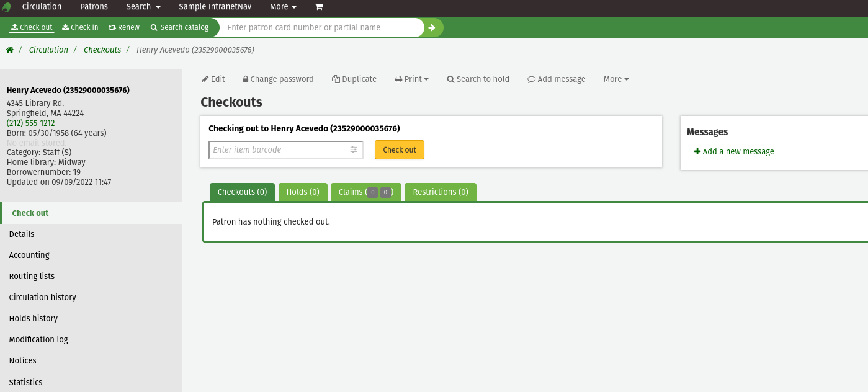Open the shopping cart in the top bar
The width and height of the screenshot is (868, 392).
tap(319, 7)
